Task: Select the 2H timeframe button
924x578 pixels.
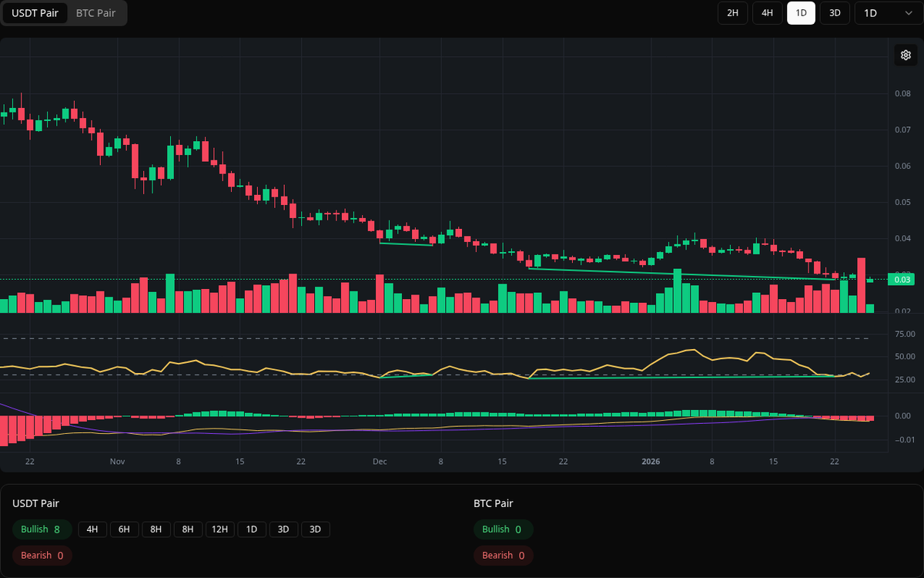Action: pos(732,13)
